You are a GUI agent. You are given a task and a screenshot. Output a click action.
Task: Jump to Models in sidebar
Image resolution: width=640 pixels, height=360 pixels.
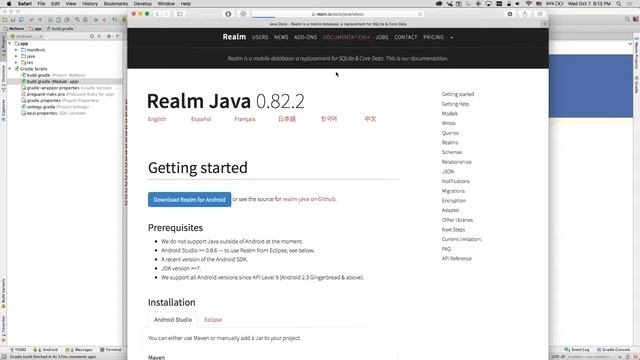click(450, 113)
